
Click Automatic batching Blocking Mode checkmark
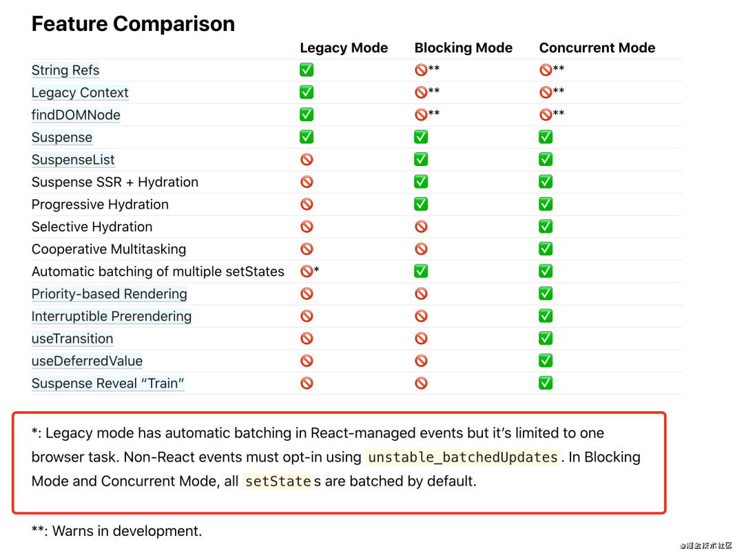421,271
